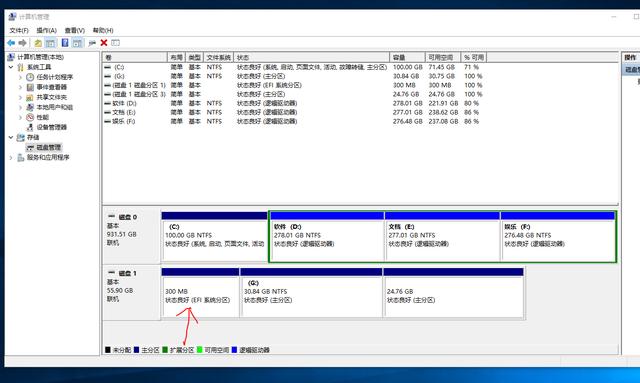Sort by the 文件系统 column header
Screen dimensions: 640x383
pos(219,58)
